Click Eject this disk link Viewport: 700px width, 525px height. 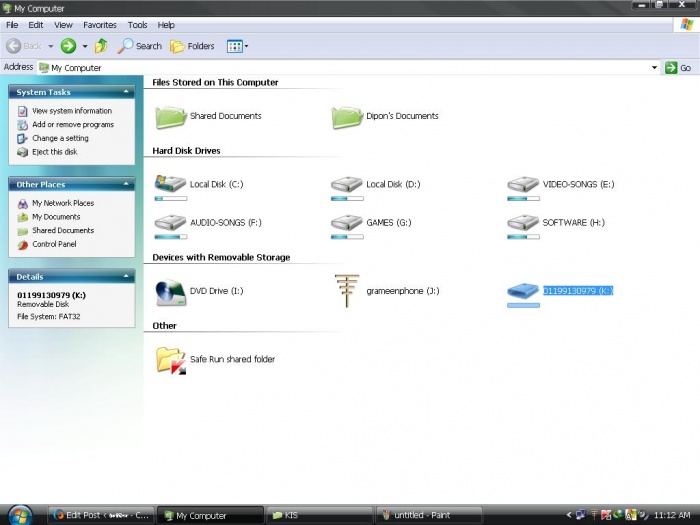click(54, 152)
